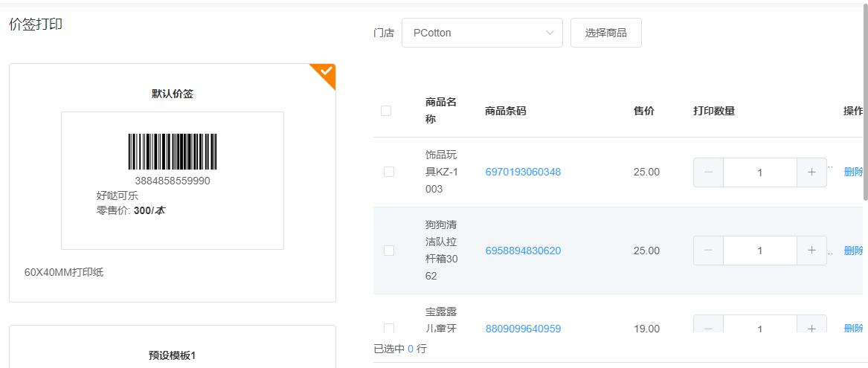Image resolution: width=868 pixels, height=368 pixels.
Task: Click the 打印数量 column header
Action: [714, 111]
